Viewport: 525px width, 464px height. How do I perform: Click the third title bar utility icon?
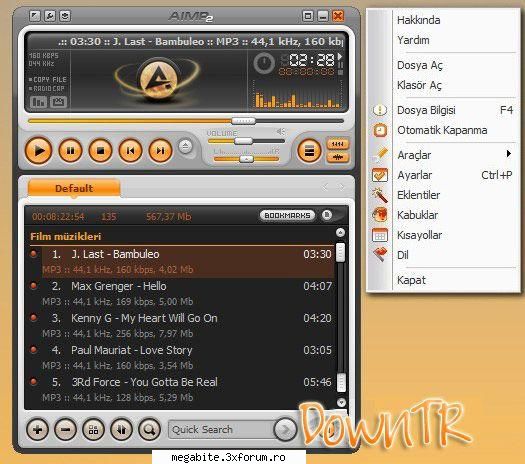pyautogui.click(x=65, y=16)
